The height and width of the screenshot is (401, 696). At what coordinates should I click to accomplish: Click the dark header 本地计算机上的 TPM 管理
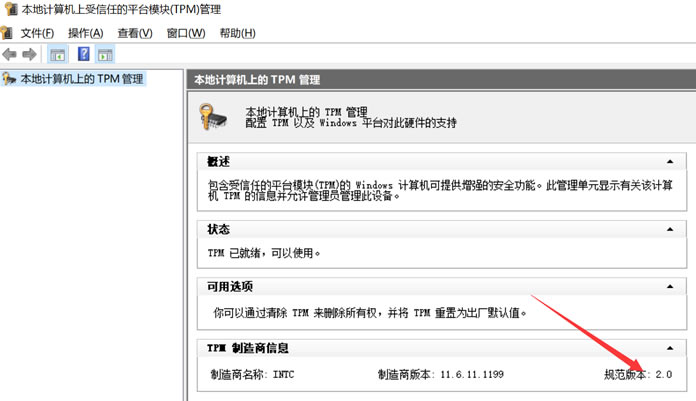(x=257, y=80)
